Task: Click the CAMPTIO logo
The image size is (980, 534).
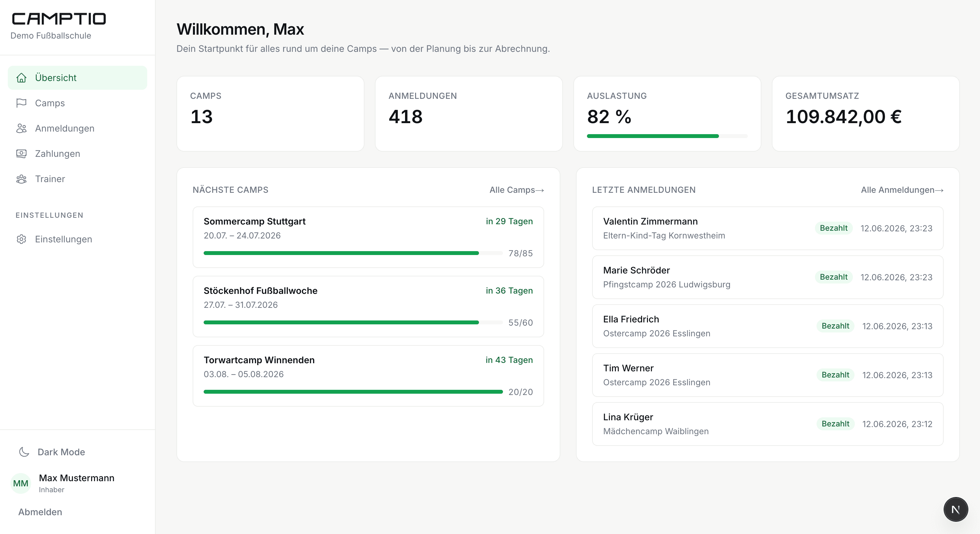Action: (x=59, y=18)
